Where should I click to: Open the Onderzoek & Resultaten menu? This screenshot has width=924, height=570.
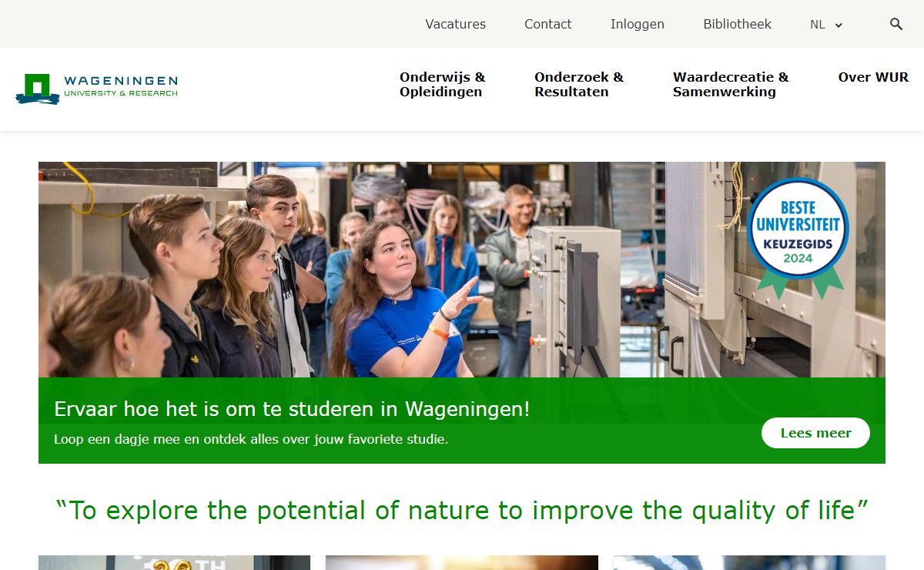(578, 85)
